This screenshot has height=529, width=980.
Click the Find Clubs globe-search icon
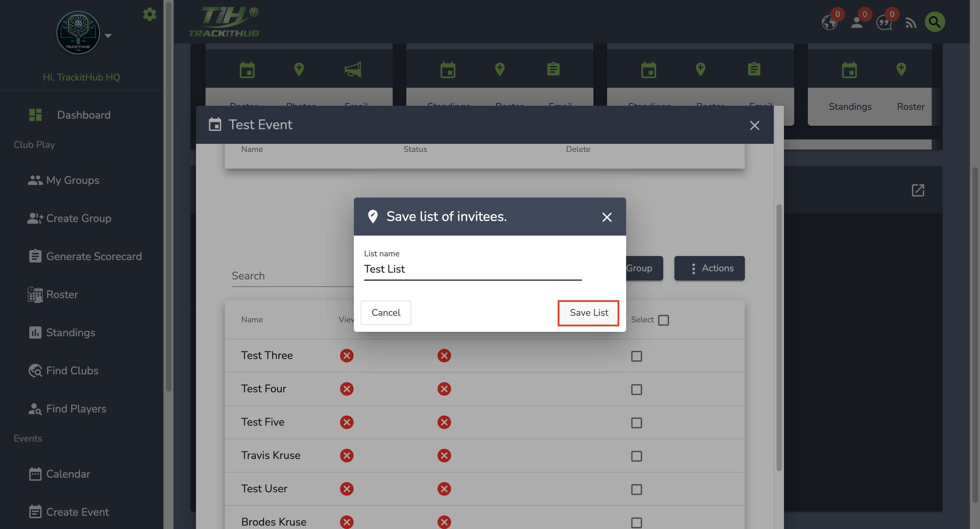tap(35, 371)
